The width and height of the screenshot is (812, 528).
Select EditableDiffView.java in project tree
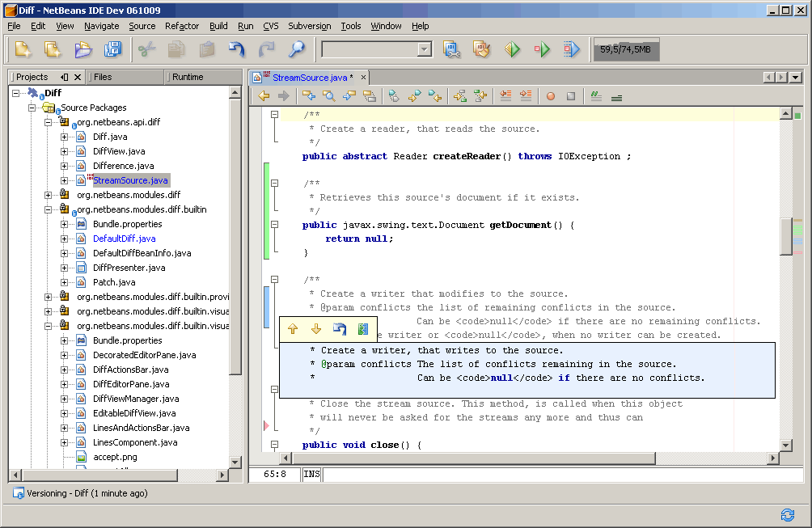click(x=134, y=413)
